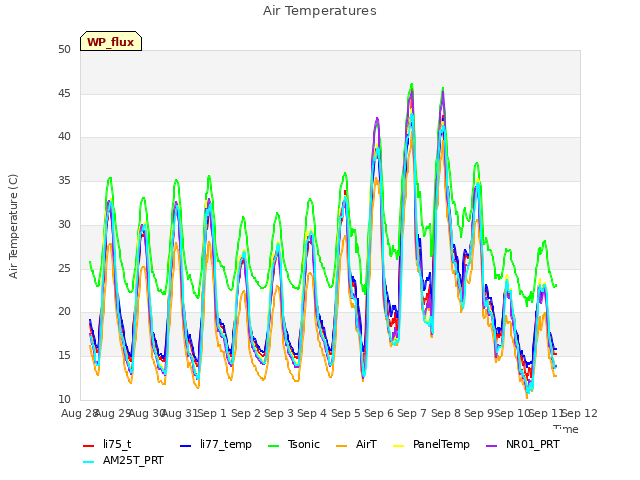This screenshot has height=480, width=640.
Task: Click the Air Temperatures chart title
Action: point(320,11)
